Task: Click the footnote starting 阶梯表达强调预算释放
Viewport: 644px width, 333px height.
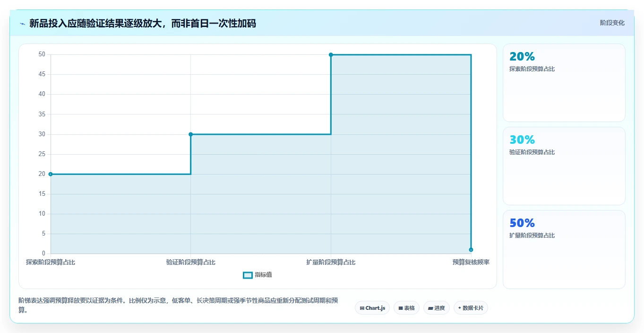Action: (x=178, y=305)
